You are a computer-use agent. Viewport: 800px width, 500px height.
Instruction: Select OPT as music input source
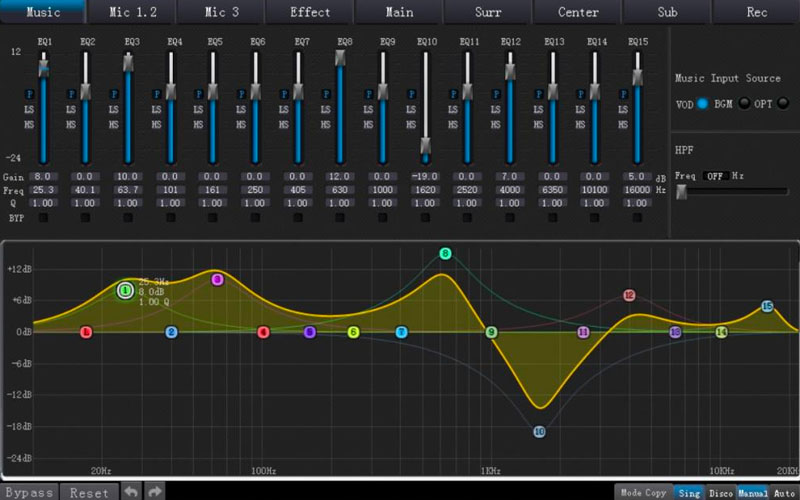pos(783,103)
